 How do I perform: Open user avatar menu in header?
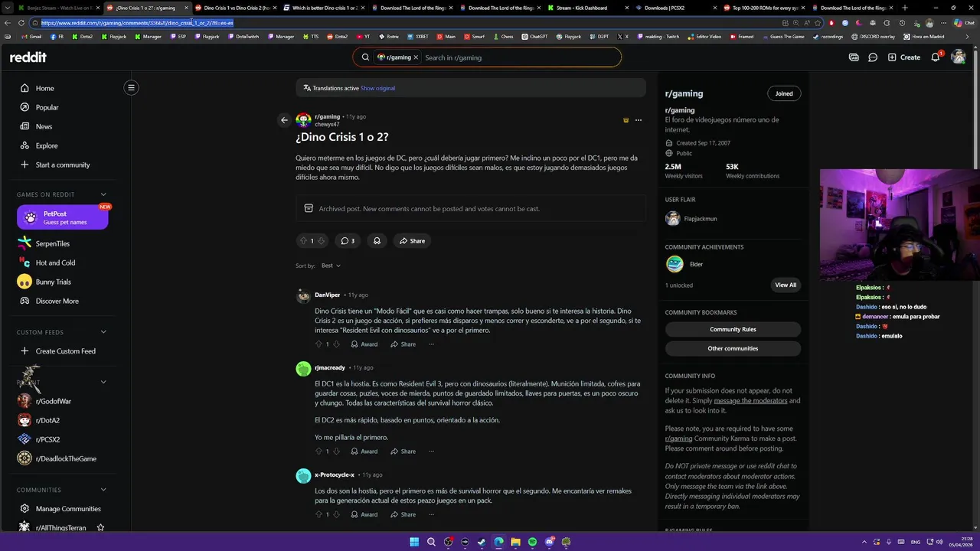point(958,57)
